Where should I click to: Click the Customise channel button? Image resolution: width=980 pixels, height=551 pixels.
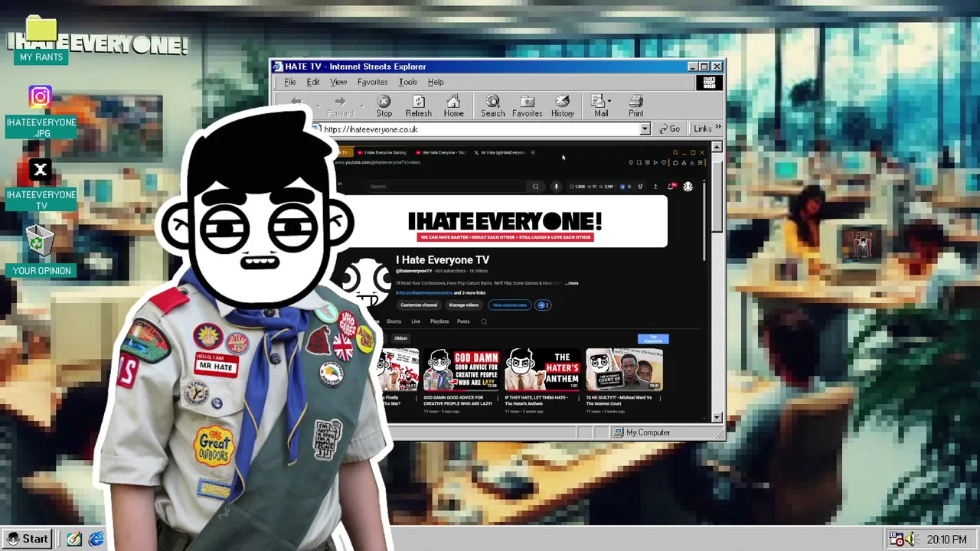419,305
